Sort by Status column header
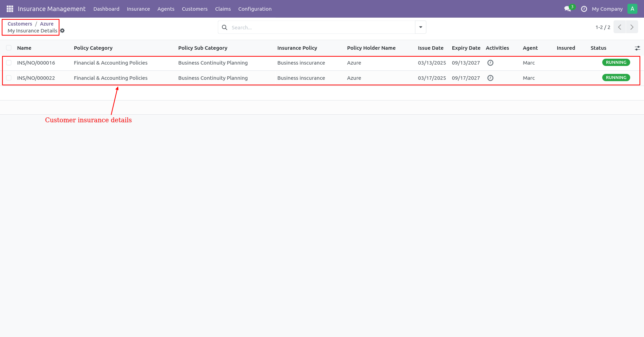Image resolution: width=644 pixels, height=337 pixels. coord(598,48)
